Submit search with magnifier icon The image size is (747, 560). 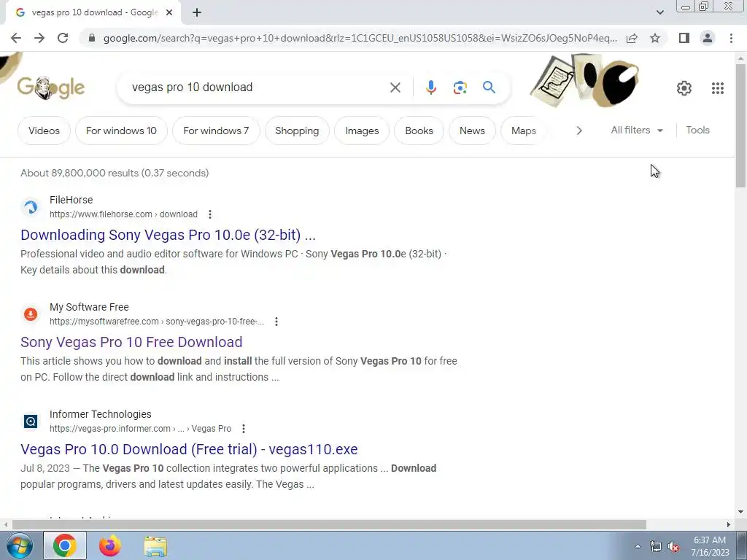tap(489, 87)
